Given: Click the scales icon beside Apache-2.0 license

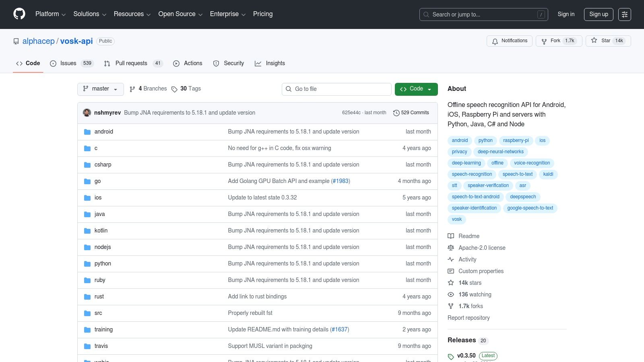Looking at the screenshot, I should pos(451,248).
